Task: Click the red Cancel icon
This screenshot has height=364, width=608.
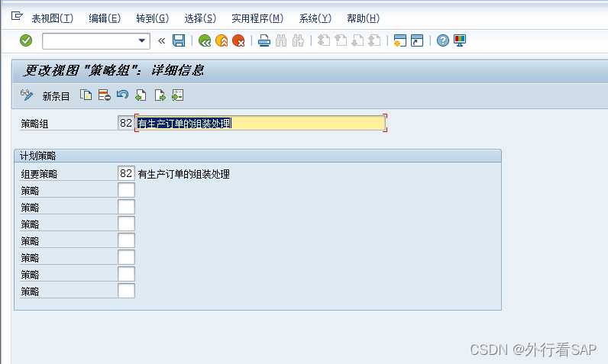Action: pyautogui.click(x=238, y=40)
